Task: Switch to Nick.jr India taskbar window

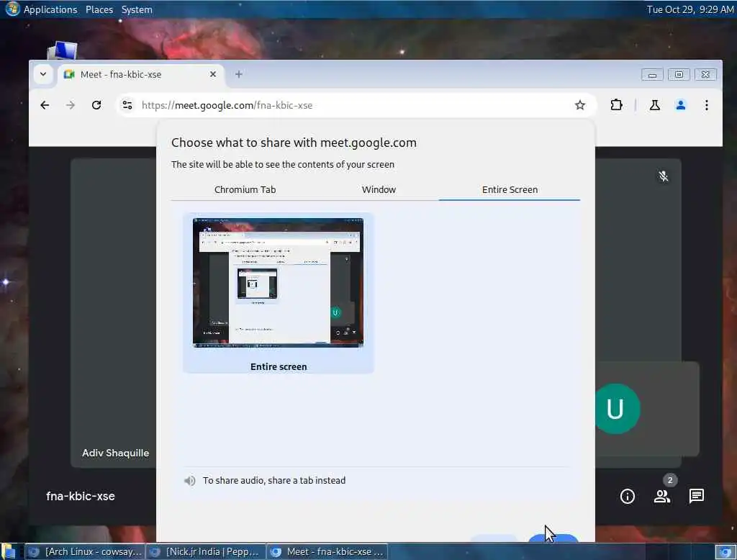Action: click(206, 551)
